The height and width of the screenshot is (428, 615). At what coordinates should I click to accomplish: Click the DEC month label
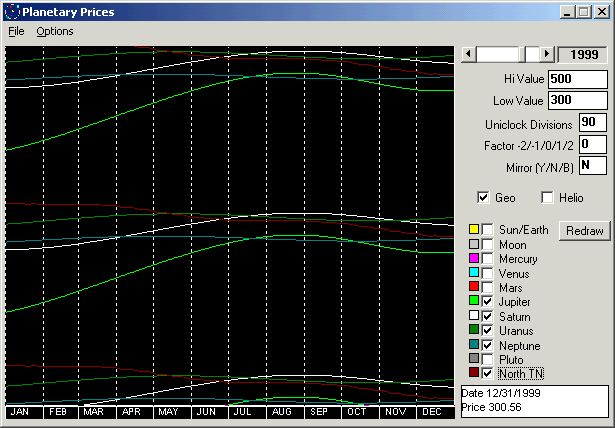pos(432,412)
